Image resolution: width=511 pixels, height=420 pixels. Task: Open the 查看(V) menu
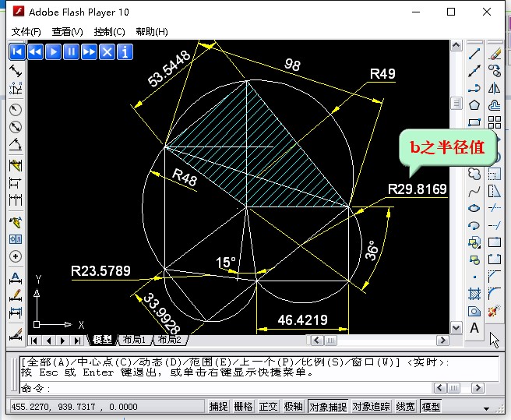[x=68, y=32]
